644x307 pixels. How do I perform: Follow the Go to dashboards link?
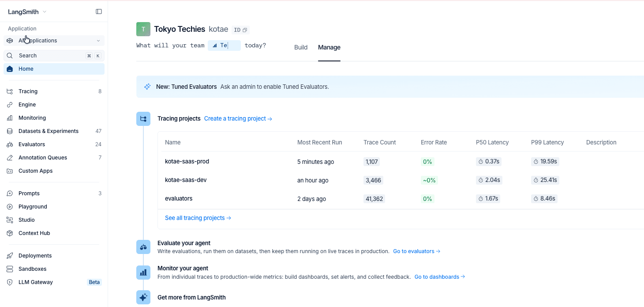(440, 277)
